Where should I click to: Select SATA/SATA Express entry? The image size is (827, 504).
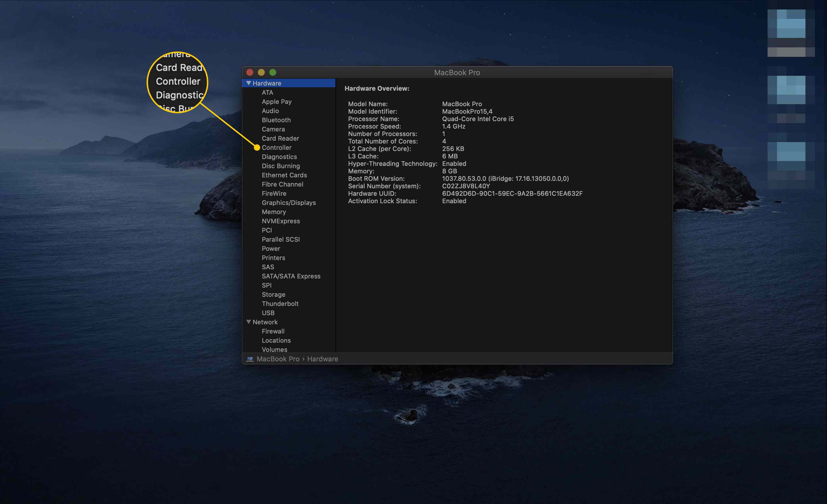click(291, 276)
